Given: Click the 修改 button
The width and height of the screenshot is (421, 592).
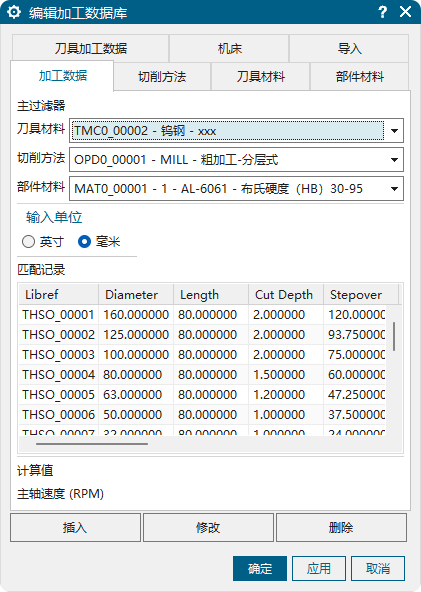Looking at the screenshot, I should (x=208, y=527).
